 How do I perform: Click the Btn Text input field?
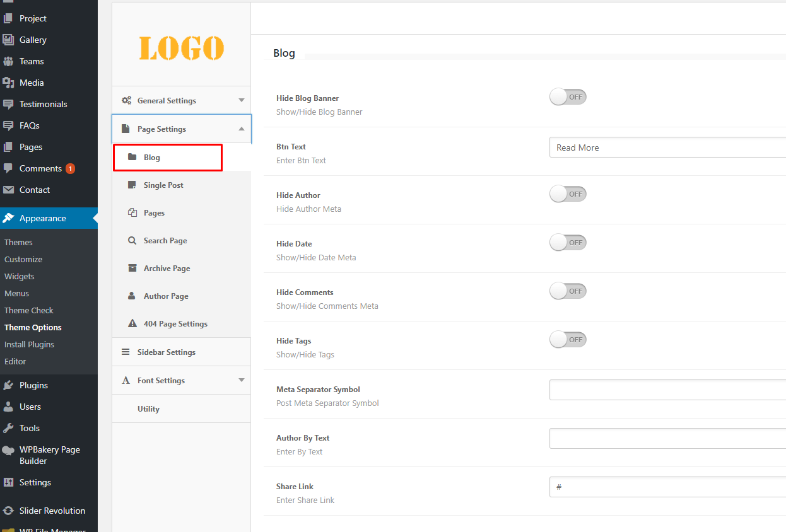[667, 147]
